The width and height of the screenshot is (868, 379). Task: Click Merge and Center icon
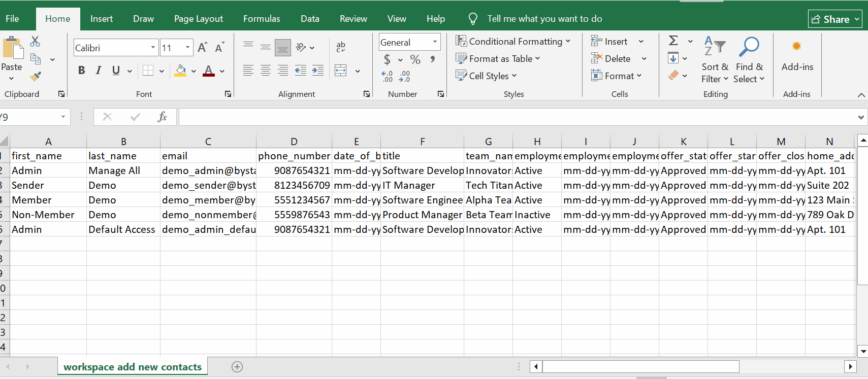341,71
